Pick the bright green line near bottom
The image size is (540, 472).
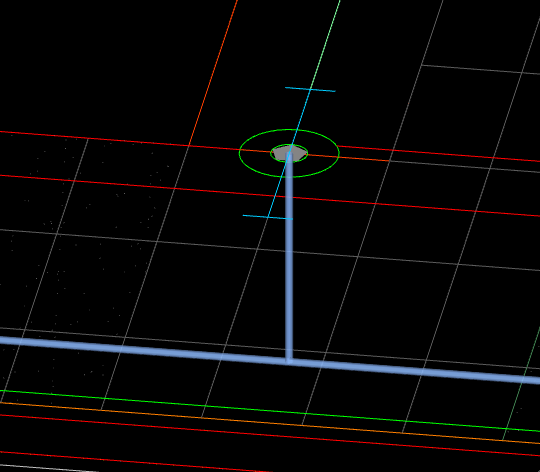tap(270, 410)
